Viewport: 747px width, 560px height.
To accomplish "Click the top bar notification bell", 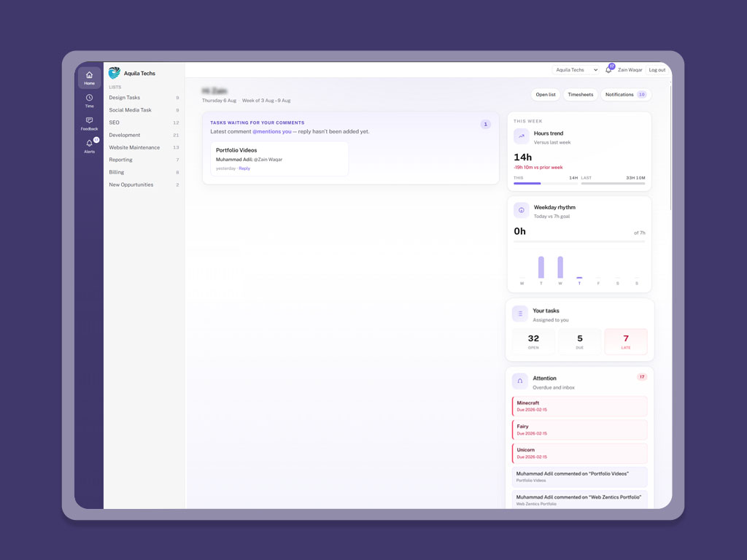I will 608,69.
